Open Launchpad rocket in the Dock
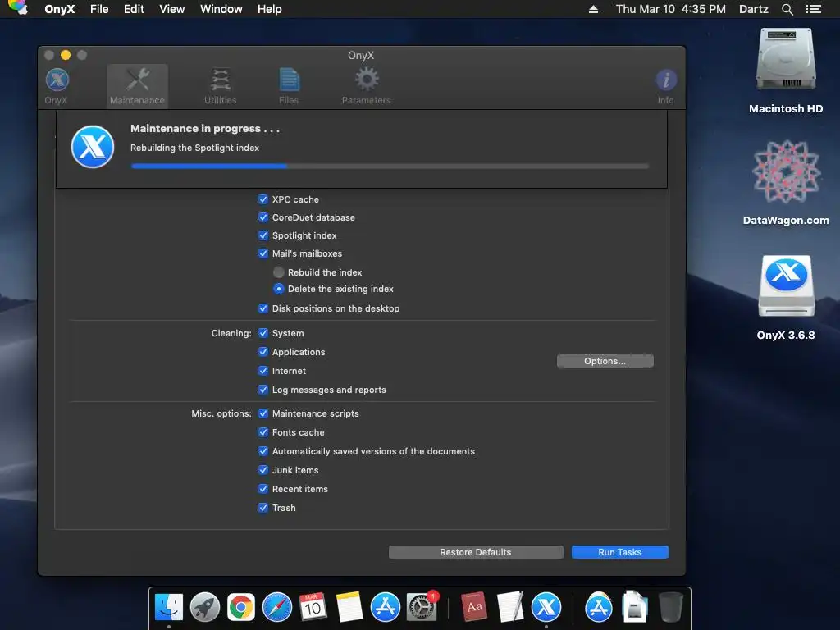The width and height of the screenshot is (840, 630). (205, 608)
